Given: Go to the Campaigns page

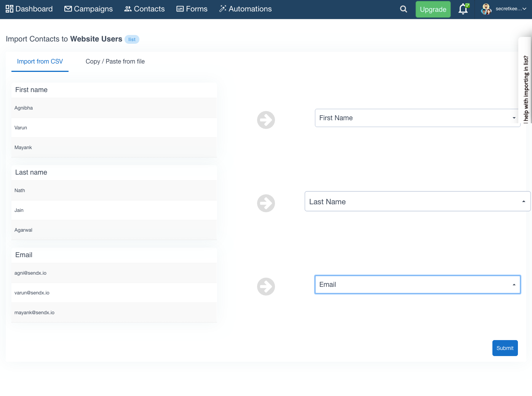Looking at the screenshot, I should tap(88, 9).
